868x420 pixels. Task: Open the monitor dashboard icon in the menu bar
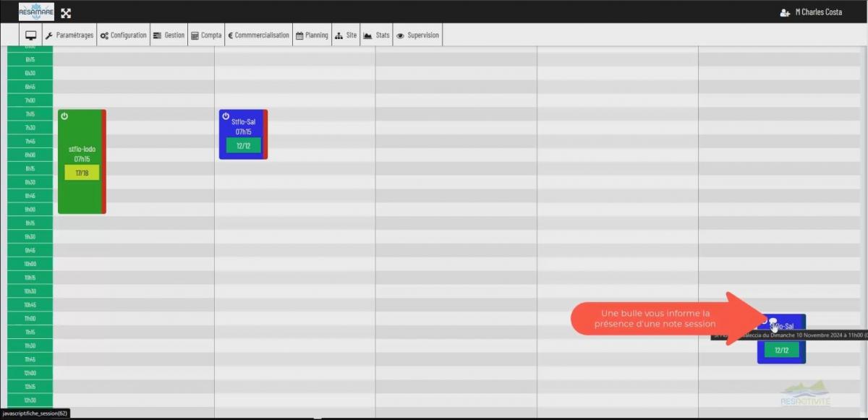[x=31, y=35]
